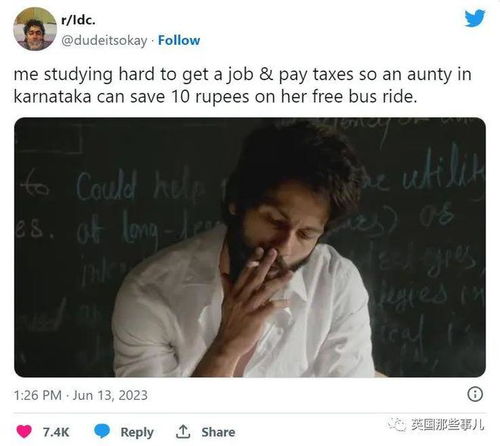Open the r/ldc. profile avatar
Viewport: 500px width, 446px height.
pos(35,29)
